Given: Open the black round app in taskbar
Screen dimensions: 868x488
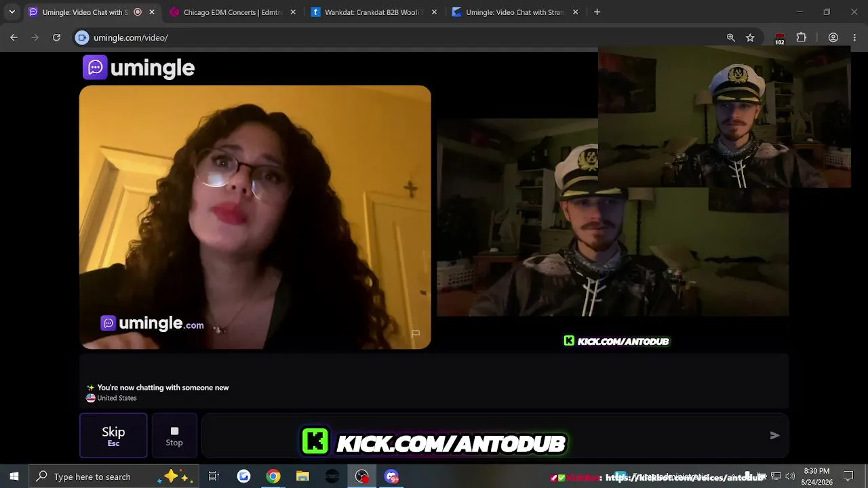Looking at the screenshot, I should pyautogui.click(x=332, y=476).
